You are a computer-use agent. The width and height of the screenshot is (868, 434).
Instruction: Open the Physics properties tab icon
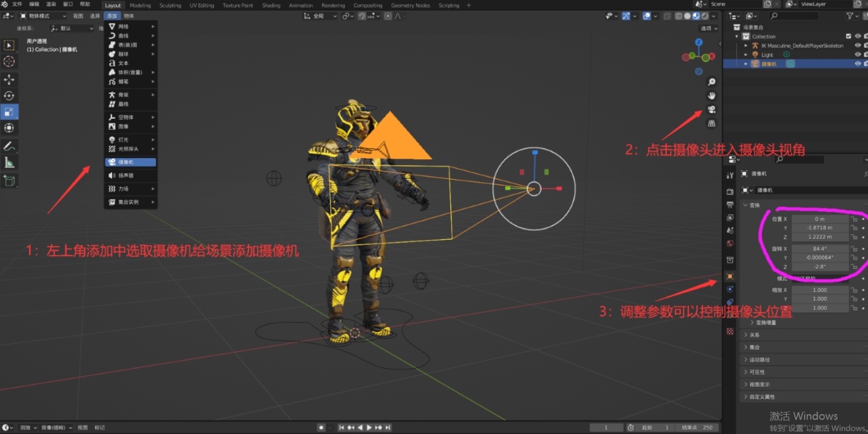pos(730,289)
